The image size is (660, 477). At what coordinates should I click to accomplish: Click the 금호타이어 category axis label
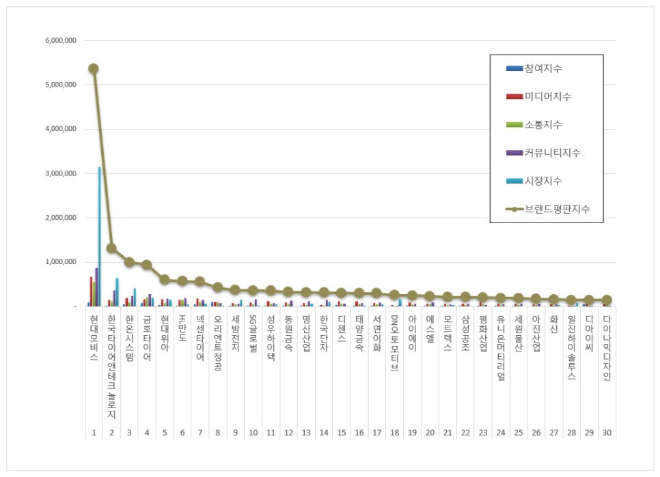point(147,336)
